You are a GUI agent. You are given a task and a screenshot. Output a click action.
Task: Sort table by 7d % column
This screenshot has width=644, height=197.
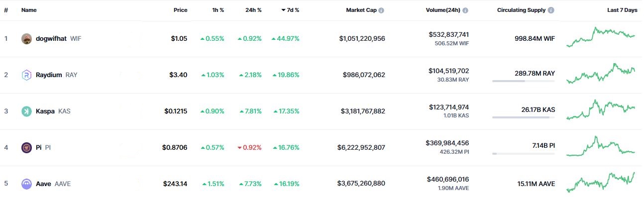coord(290,10)
